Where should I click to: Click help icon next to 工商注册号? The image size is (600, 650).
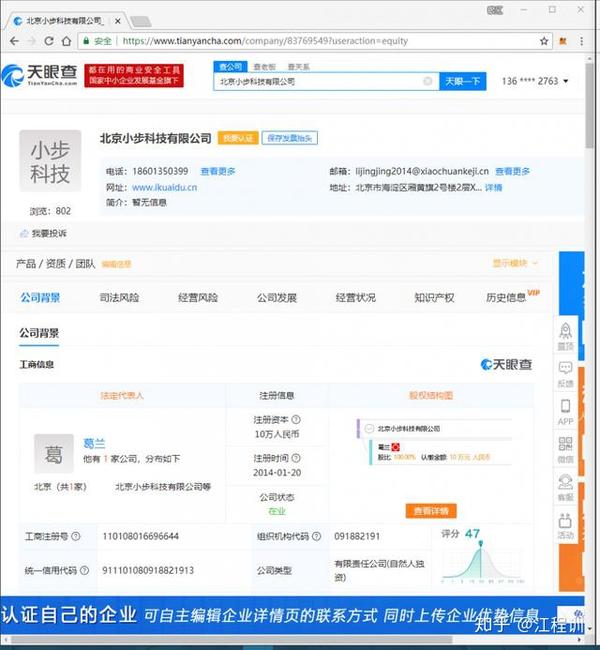click(75, 536)
